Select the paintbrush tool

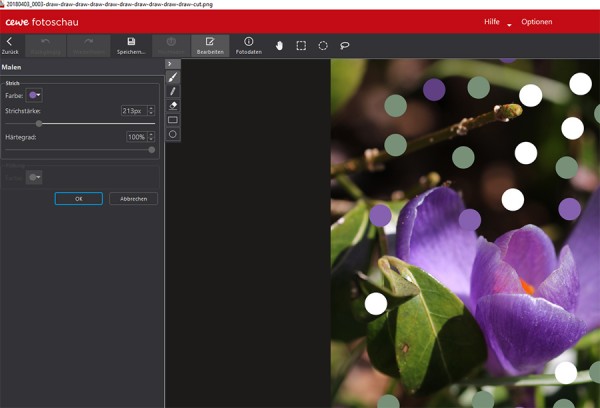(172, 77)
